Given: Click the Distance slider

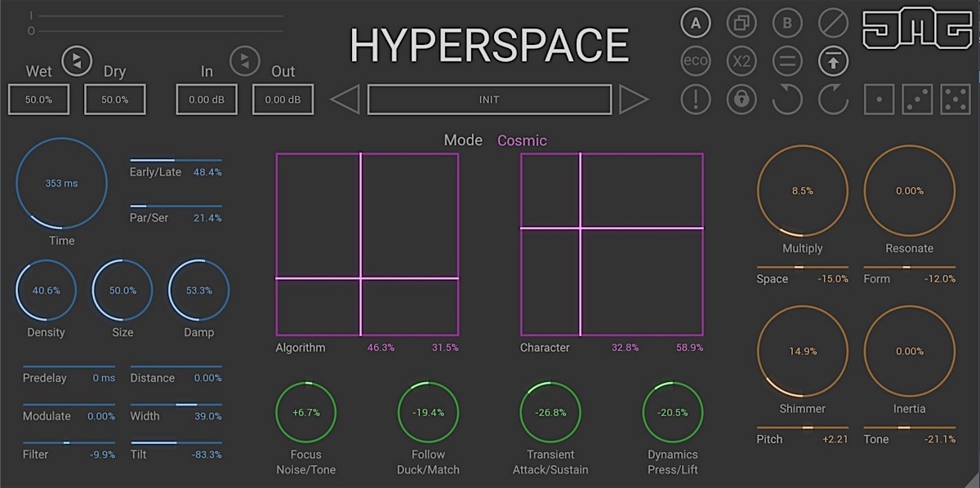Looking at the screenshot, I should tap(176, 366).
